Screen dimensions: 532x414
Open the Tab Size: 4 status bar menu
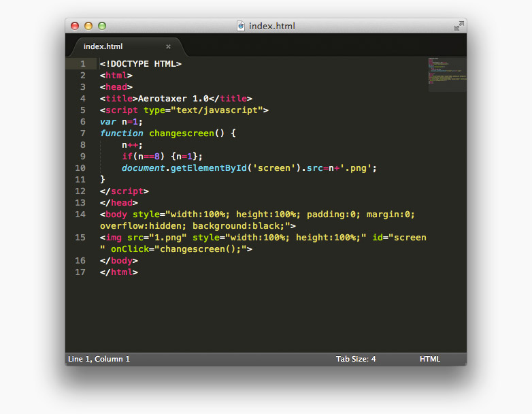click(x=356, y=359)
